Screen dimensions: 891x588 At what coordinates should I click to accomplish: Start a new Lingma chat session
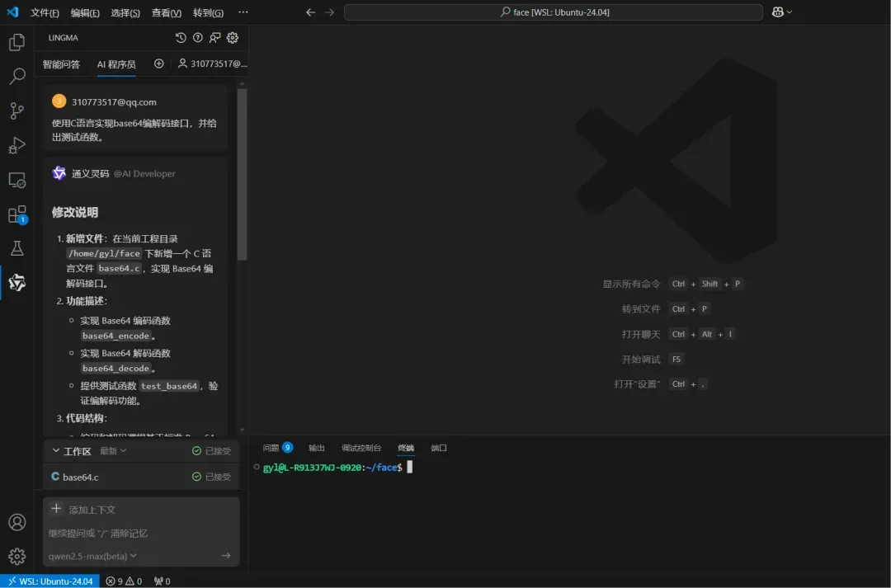pyautogui.click(x=159, y=64)
